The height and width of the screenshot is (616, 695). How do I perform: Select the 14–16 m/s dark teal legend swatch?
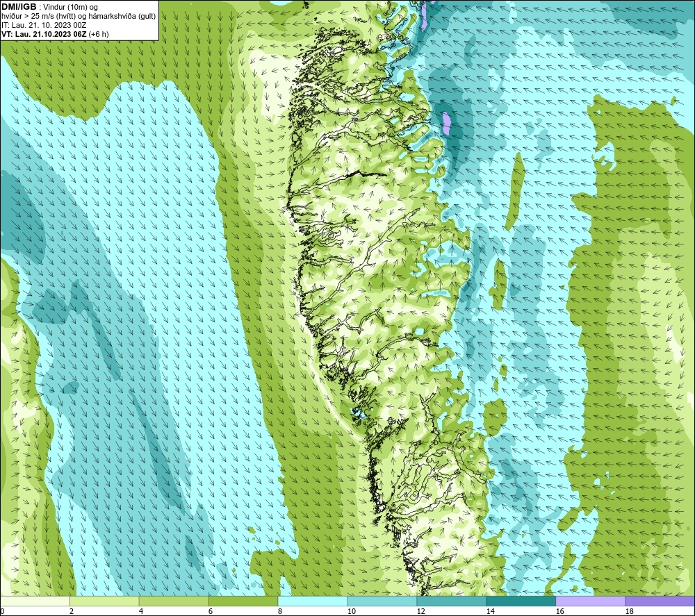pos(521,601)
